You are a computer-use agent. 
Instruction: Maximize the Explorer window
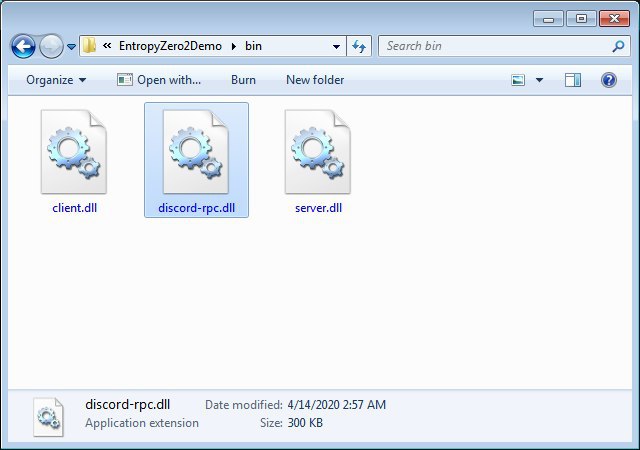(581, 19)
